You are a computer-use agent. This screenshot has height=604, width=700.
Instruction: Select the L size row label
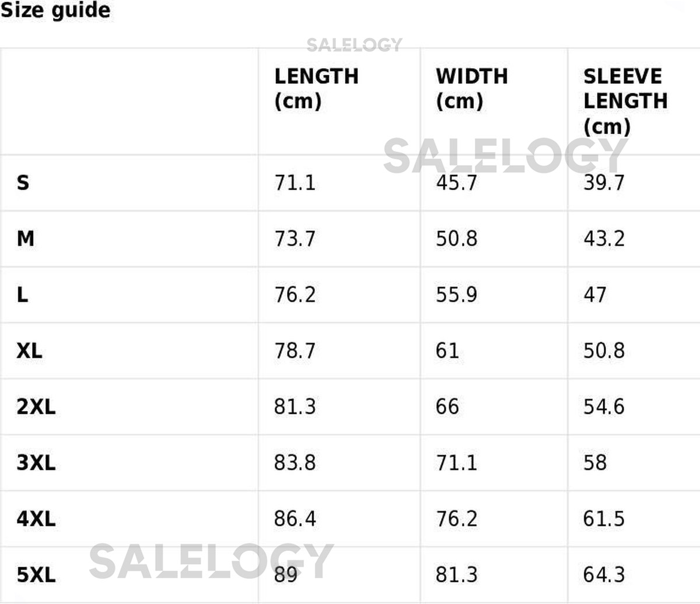point(22,295)
